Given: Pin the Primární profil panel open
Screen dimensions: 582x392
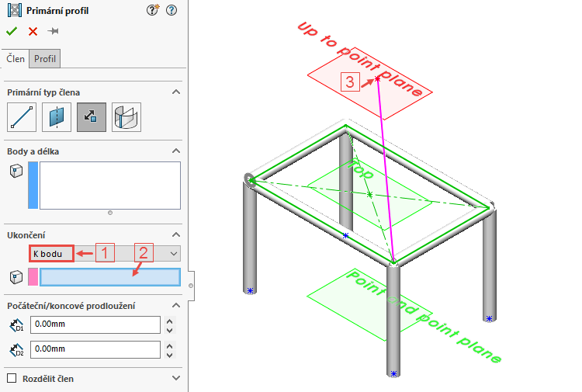Looking at the screenshot, I should click(53, 31).
